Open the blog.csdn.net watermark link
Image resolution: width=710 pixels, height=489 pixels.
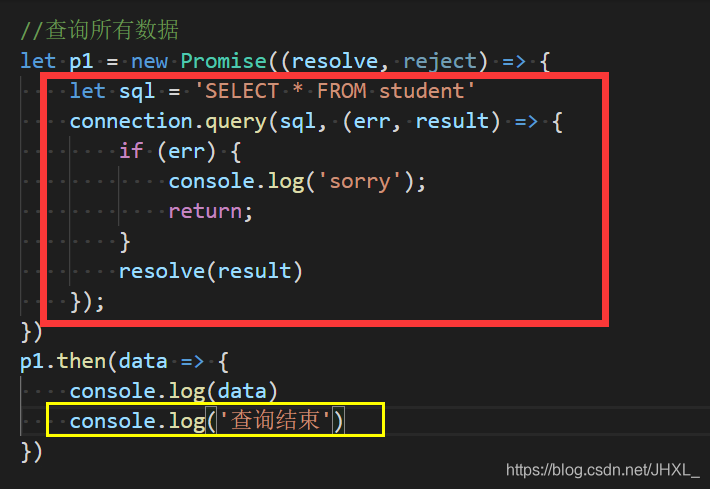[x=603, y=470]
